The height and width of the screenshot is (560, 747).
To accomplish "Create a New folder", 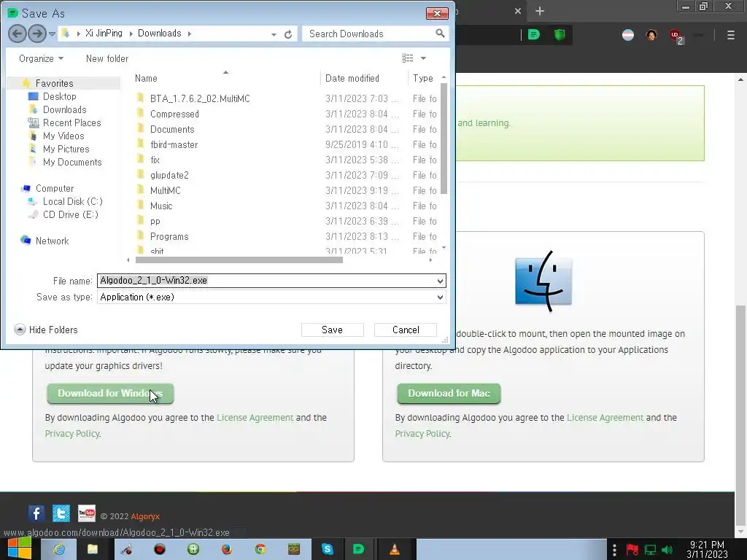I will (x=107, y=58).
